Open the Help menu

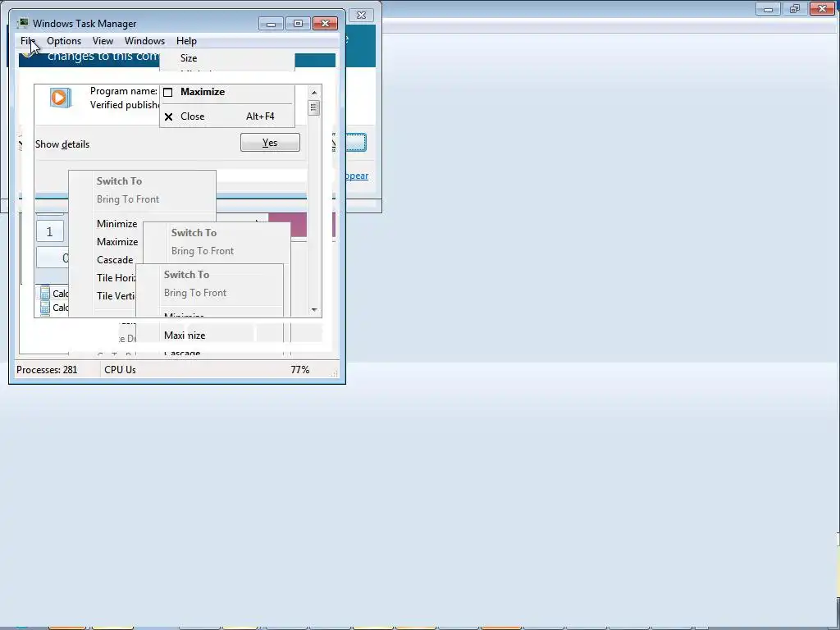[x=186, y=41]
